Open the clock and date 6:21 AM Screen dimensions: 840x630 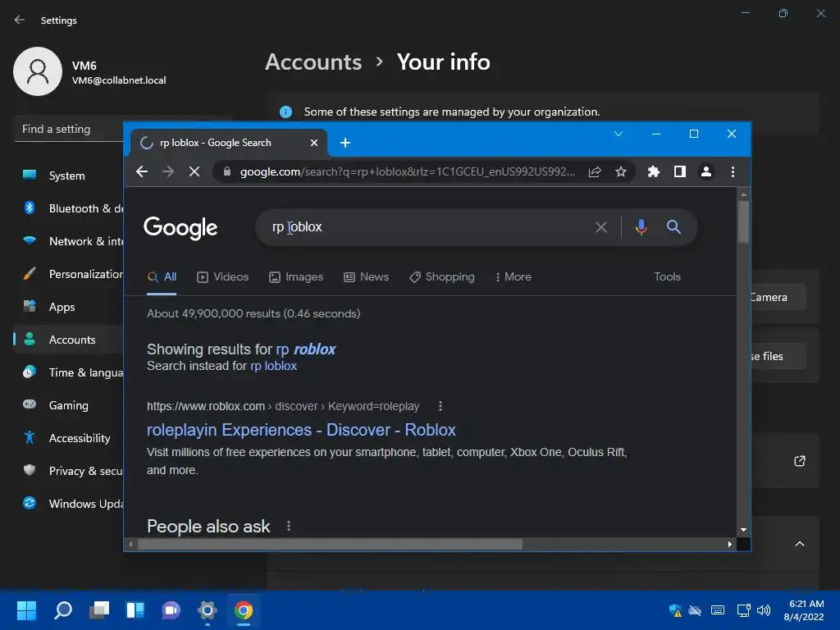[805, 610]
